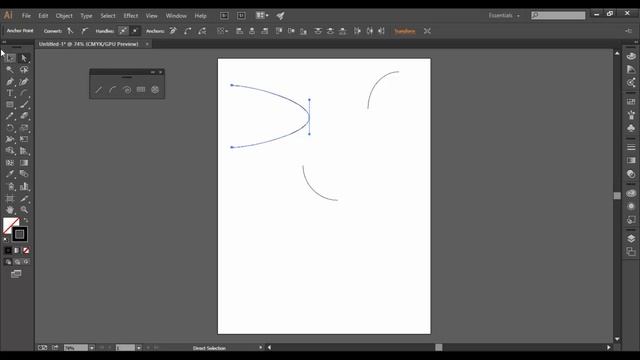This screenshot has height=360, width=640.
Task: Select the Direct Selection tool
Action: (x=24, y=58)
